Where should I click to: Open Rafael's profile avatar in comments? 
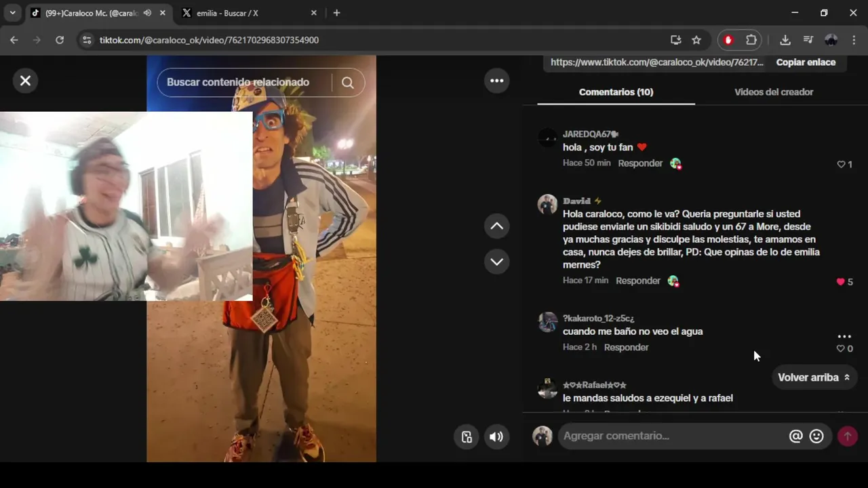(x=547, y=388)
